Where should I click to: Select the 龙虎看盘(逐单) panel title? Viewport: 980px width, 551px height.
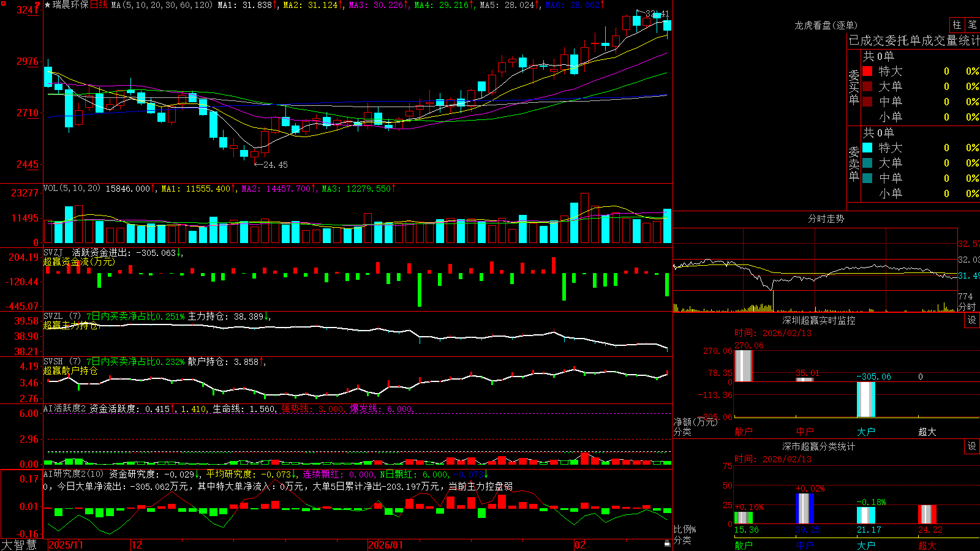[826, 25]
